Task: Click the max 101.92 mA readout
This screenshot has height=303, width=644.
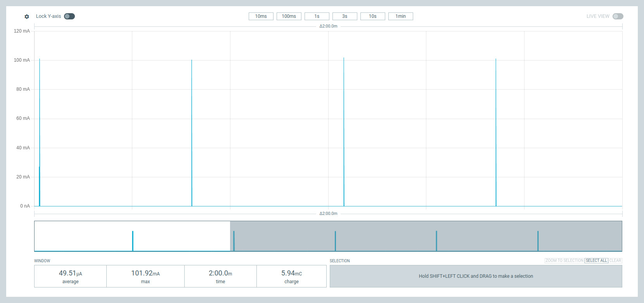Action: (x=145, y=276)
